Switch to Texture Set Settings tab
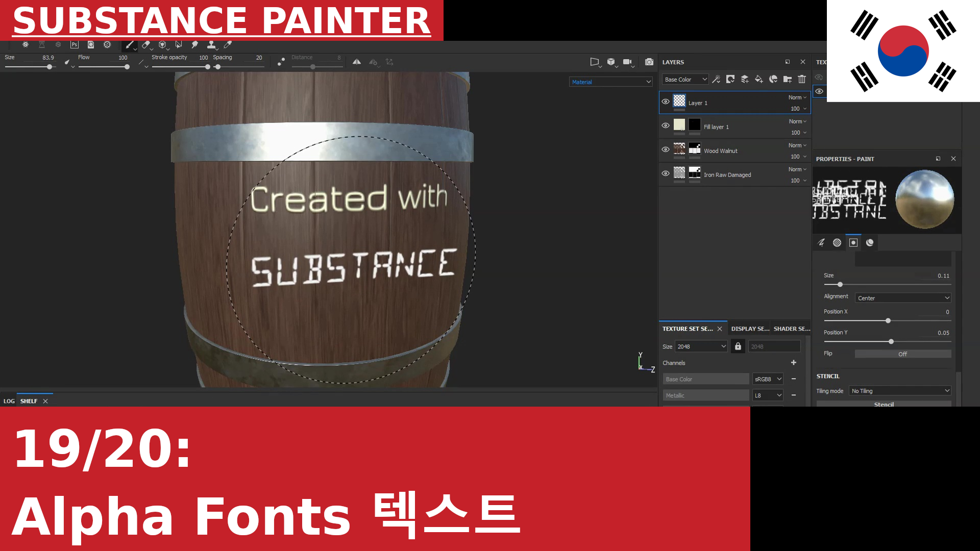 coord(688,329)
